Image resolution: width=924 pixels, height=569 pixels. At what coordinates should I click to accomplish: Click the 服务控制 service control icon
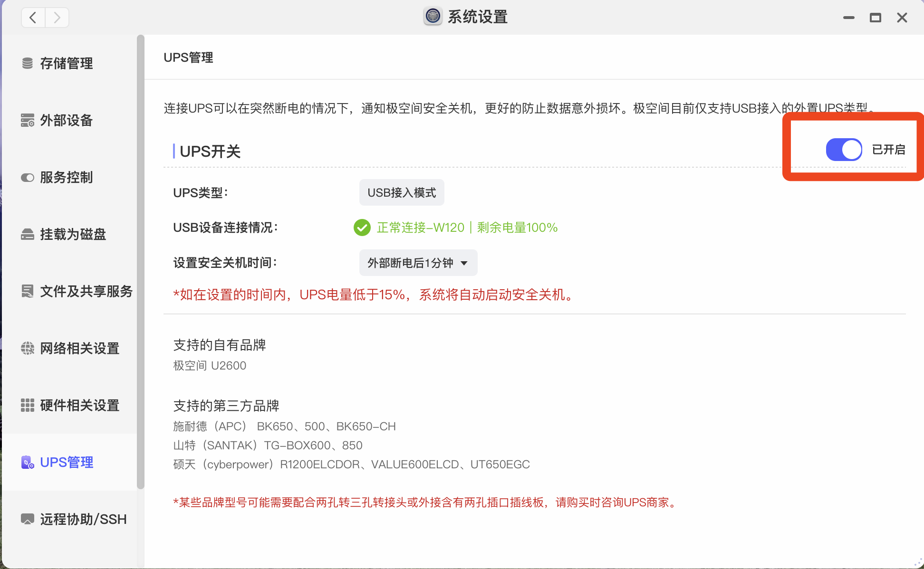pos(27,178)
